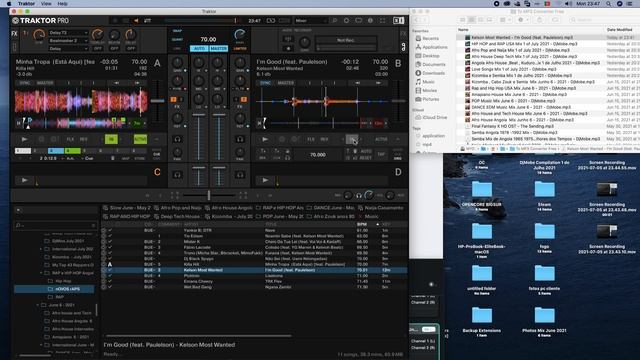Screen dimensions: 640x360
Task: Click the search magnifier in Traktor header
Action: pos(334,20)
